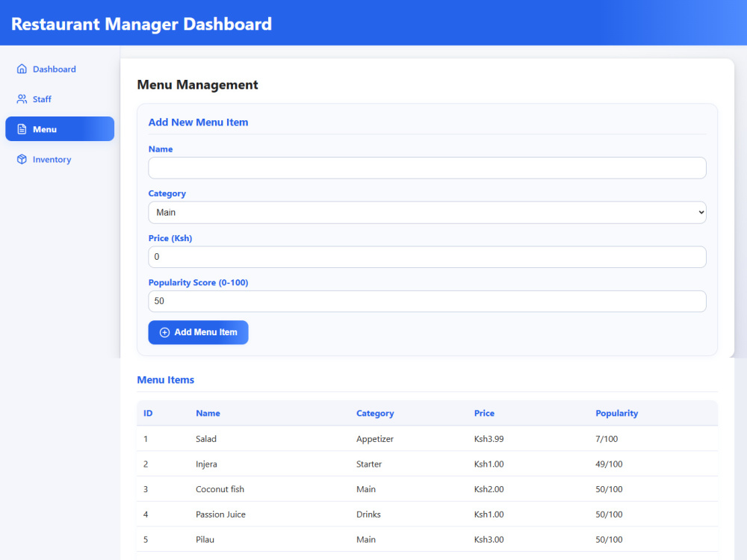Click the Popularity Score (0-100) label
Viewport: 747px width, 560px height.
tap(198, 282)
